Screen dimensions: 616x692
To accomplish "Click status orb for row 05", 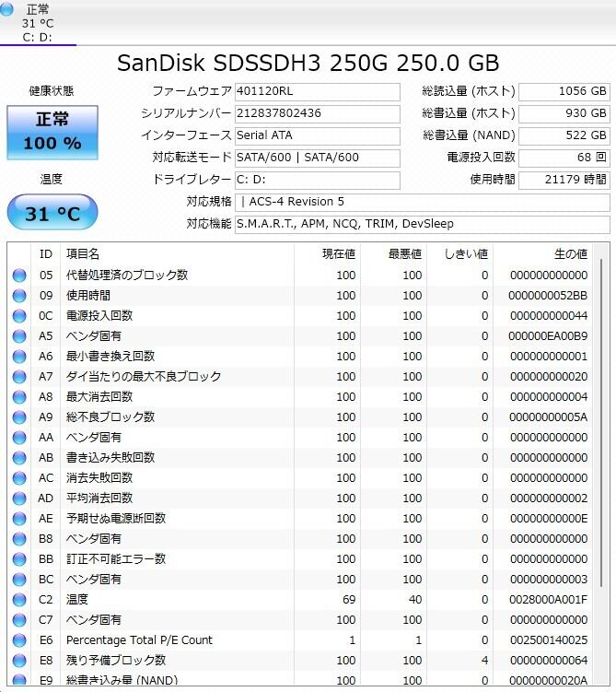I will tap(19, 276).
